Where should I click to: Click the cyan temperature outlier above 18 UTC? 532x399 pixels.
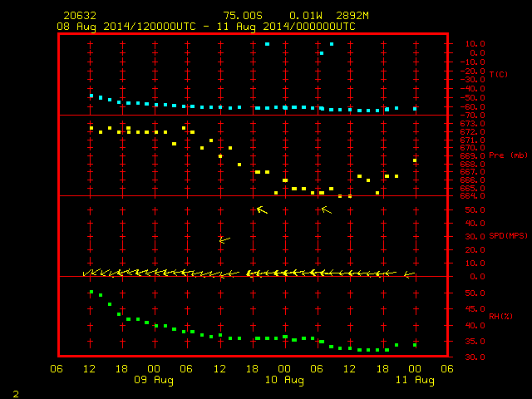click(267, 44)
